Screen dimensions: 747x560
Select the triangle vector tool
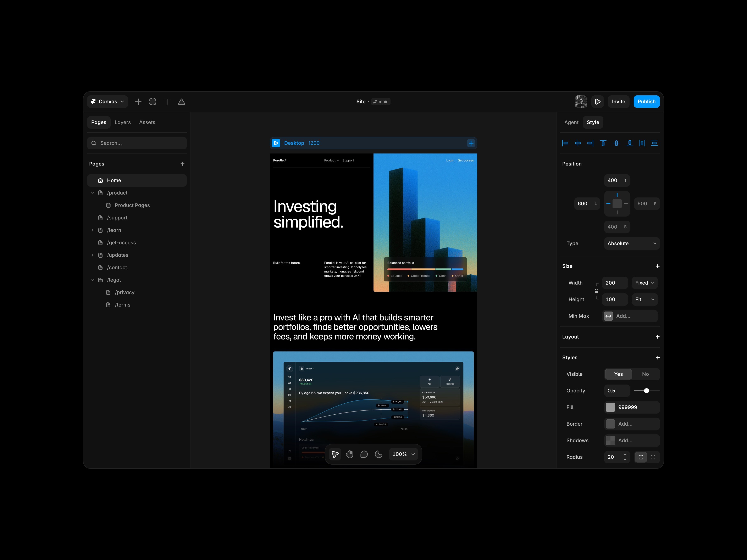pyautogui.click(x=181, y=102)
